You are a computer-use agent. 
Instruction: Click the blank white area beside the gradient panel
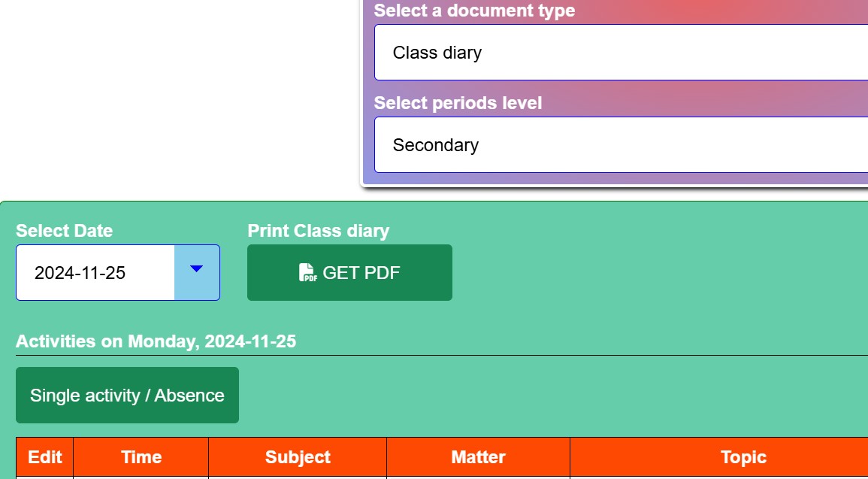point(177,94)
